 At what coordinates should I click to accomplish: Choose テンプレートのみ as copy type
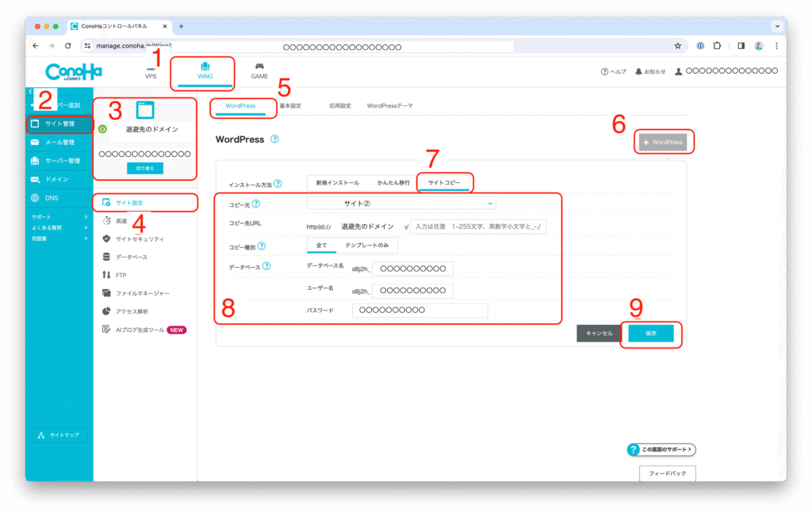(367, 246)
